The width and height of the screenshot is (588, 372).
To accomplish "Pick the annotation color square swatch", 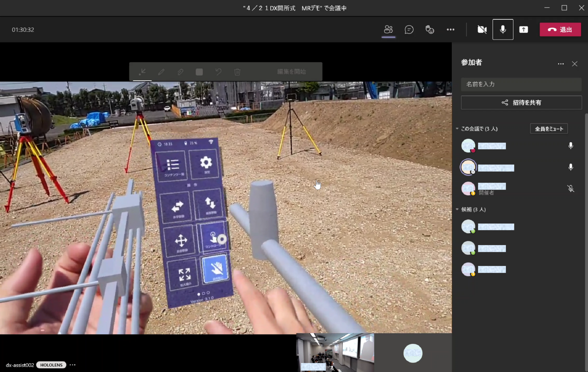I will 199,72.
